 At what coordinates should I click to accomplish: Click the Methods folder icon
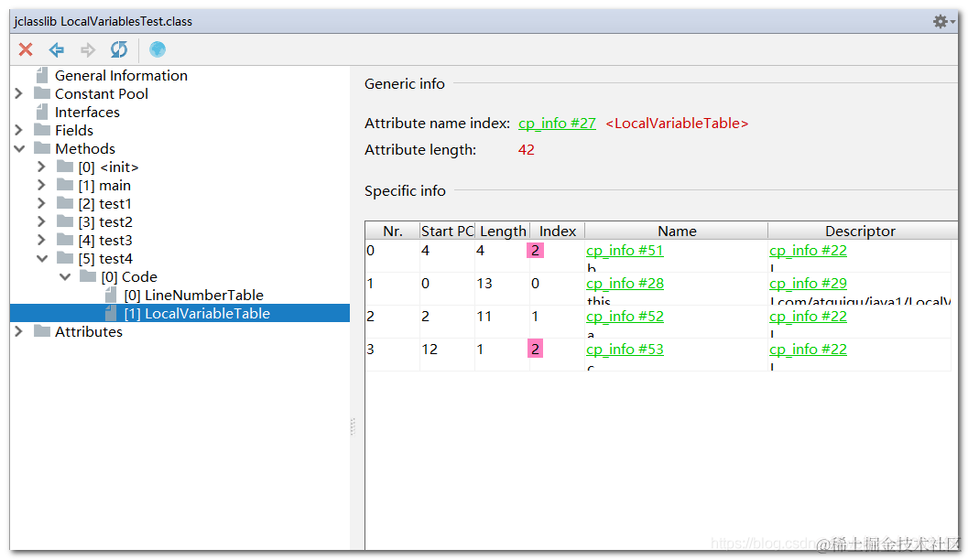coord(42,148)
